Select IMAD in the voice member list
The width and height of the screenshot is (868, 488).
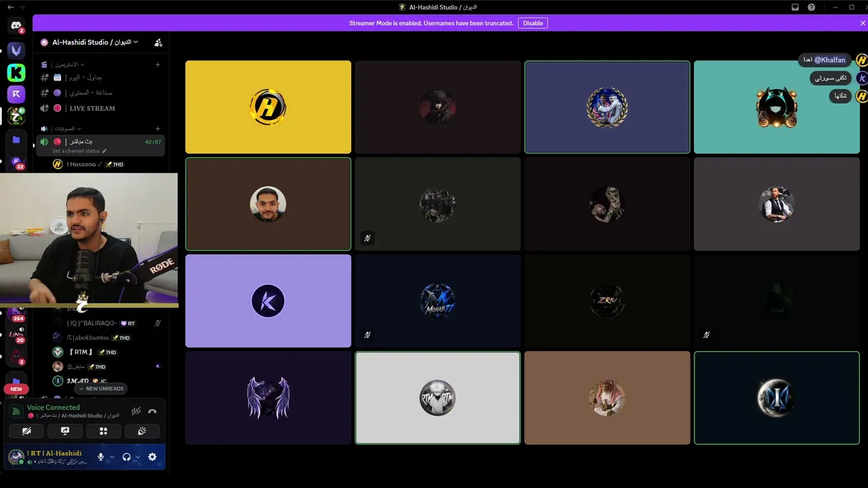click(x=108, y=381)
